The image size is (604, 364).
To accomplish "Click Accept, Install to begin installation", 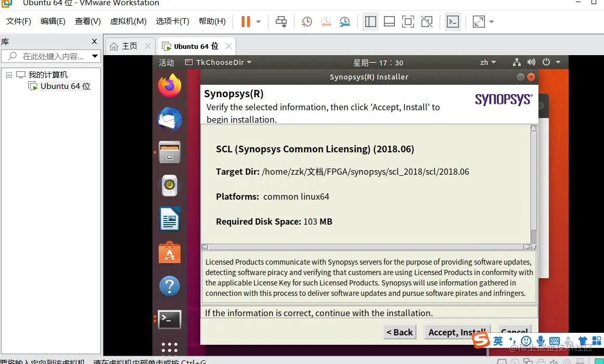I will click(457, 332).
